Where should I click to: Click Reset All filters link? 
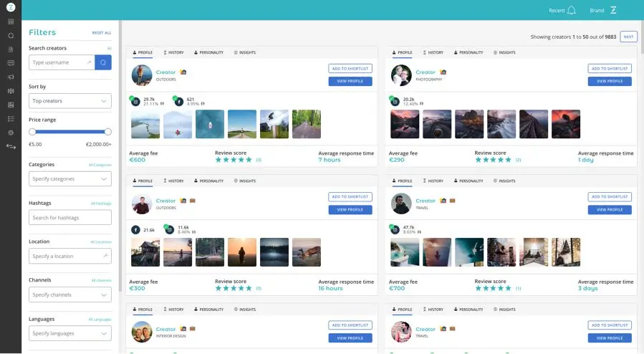click(102, 33)
